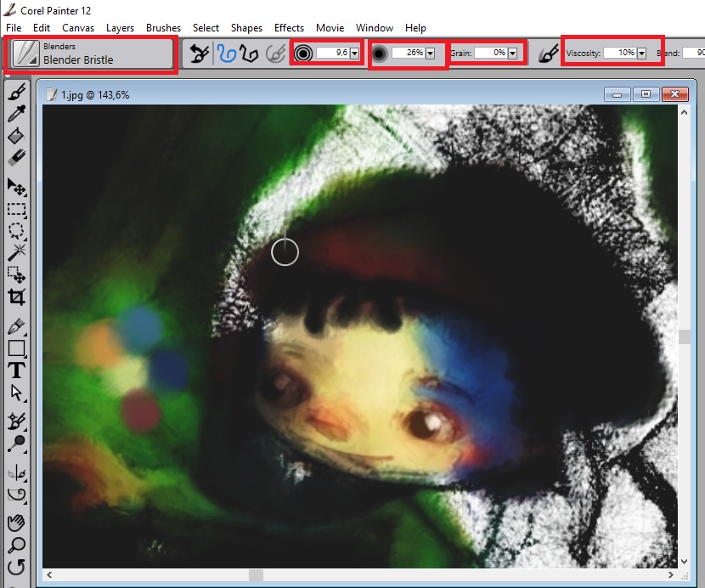Click the Reset Tool brush icon
Screen dimensions: 705x588
pos(199,53)
